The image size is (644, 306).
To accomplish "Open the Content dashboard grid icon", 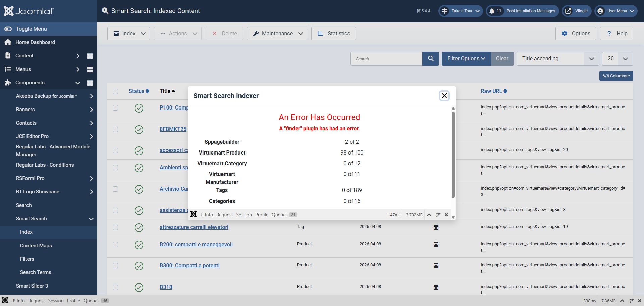I will [x=90, y=56].
